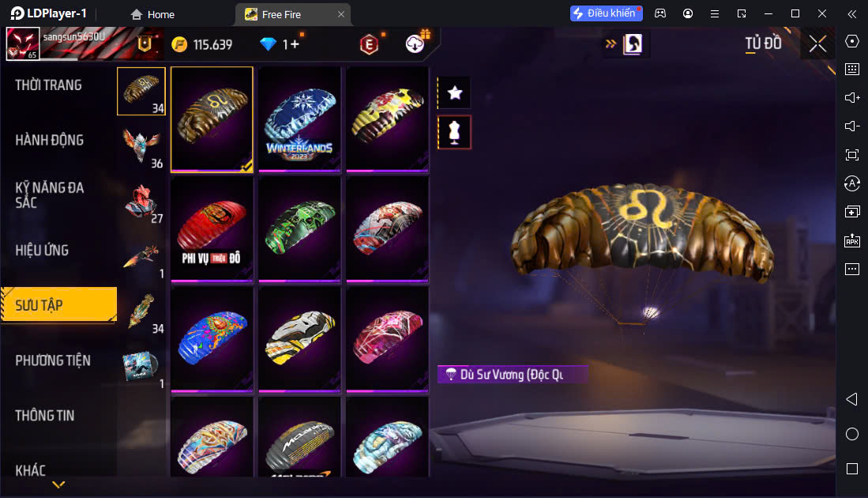The width and height of the screenshot is (868, 498).
Task: Open the LDPlayer hamburger menu
Action: [715, 14]
